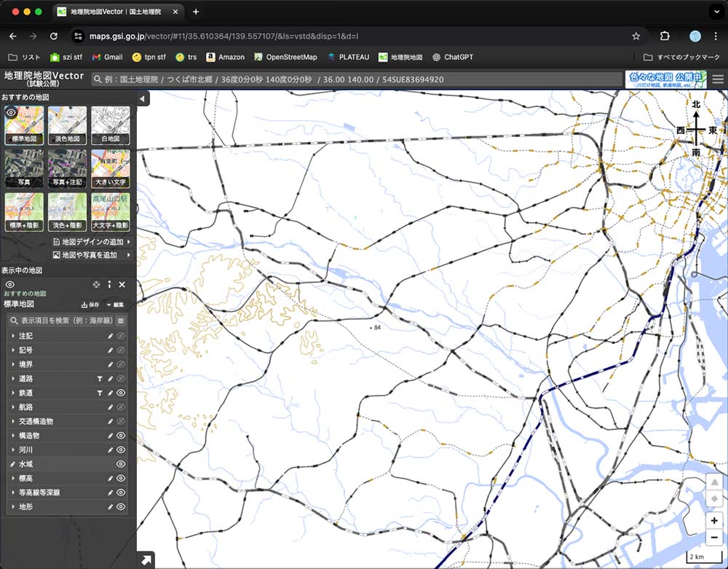Viewport: 728px width, 569px height.
Task: Click the pencil edit icon for 鉄道
Action: 111,393
